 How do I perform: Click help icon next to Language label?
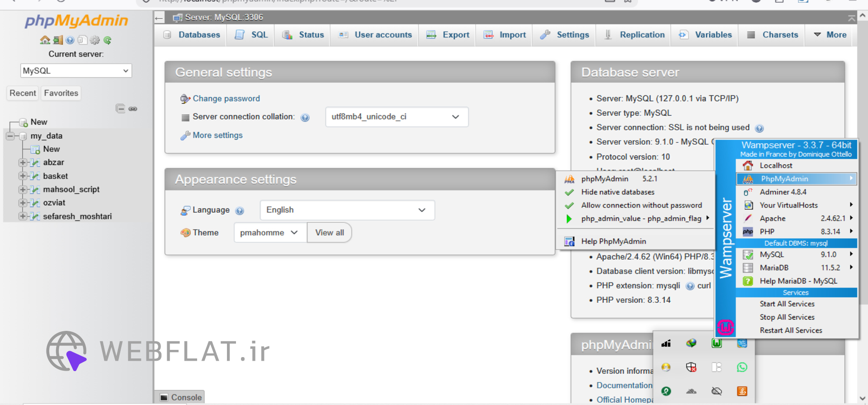tap(240, 211)
